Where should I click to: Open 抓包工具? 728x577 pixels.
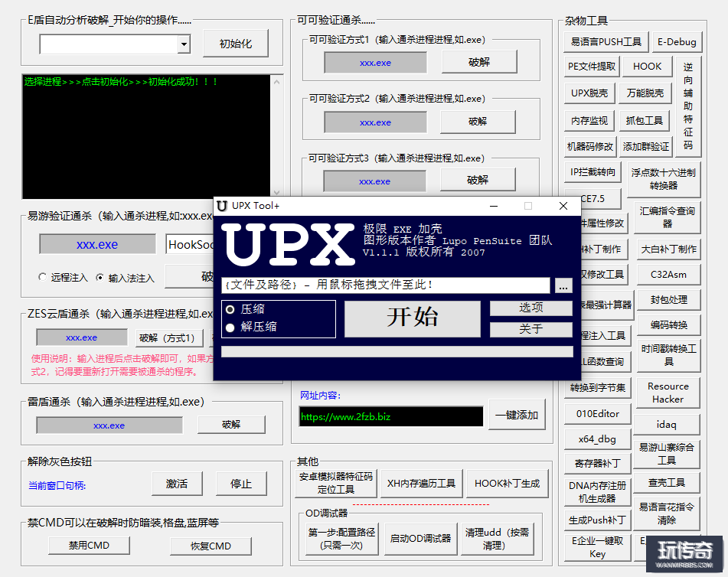pos(644,121)
